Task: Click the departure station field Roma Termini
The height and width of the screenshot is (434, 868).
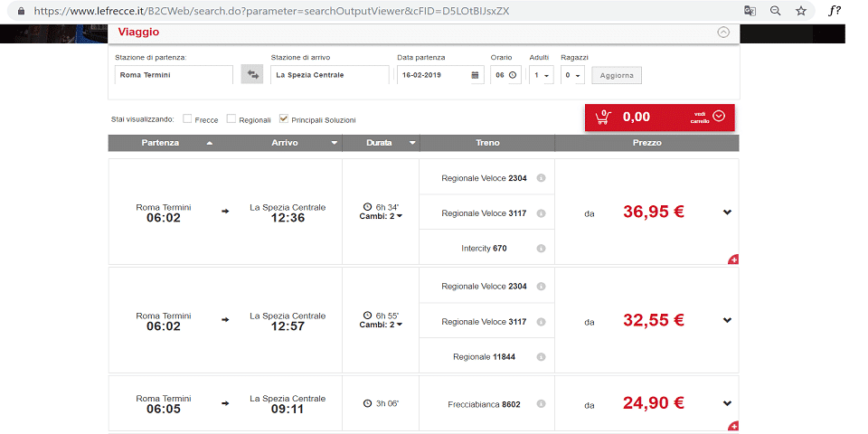Action: (174, 75)
